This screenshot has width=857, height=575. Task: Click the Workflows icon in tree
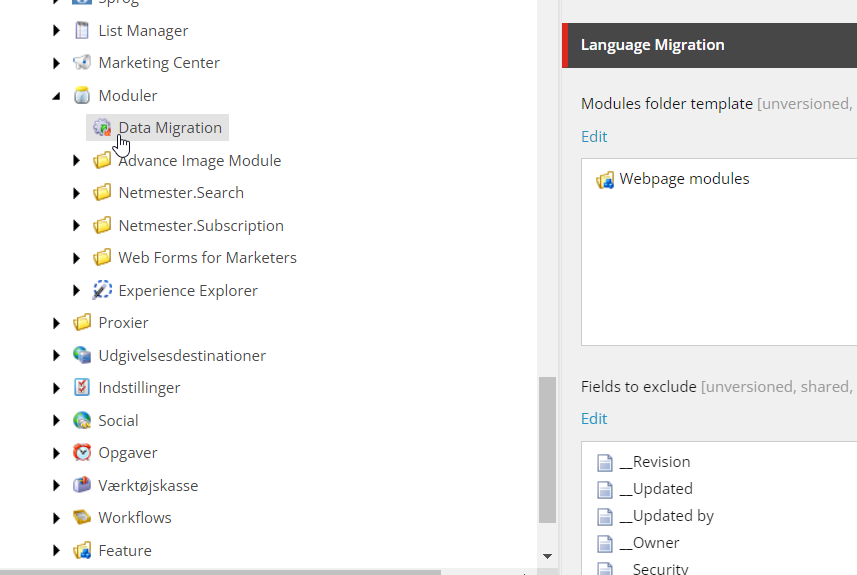pyautogui.click(x=82, y=518)
